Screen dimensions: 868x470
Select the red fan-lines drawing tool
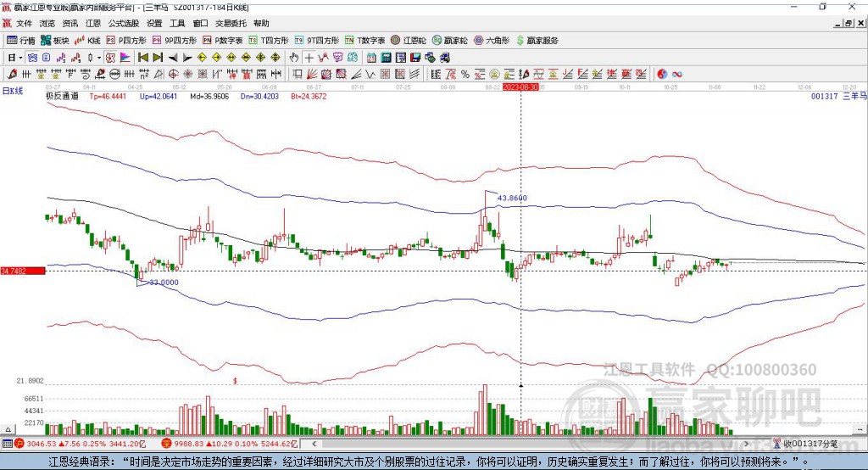[312, 75]
